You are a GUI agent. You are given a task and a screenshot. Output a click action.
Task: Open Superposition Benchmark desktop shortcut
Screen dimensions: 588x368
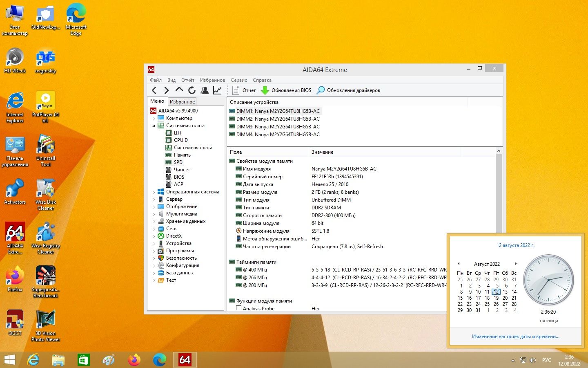46,282
